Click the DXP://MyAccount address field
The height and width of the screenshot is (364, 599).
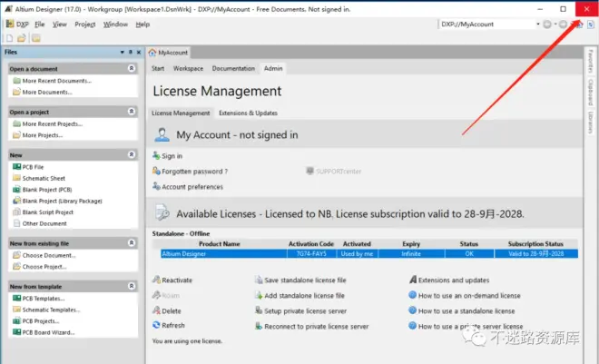point(487,25)
